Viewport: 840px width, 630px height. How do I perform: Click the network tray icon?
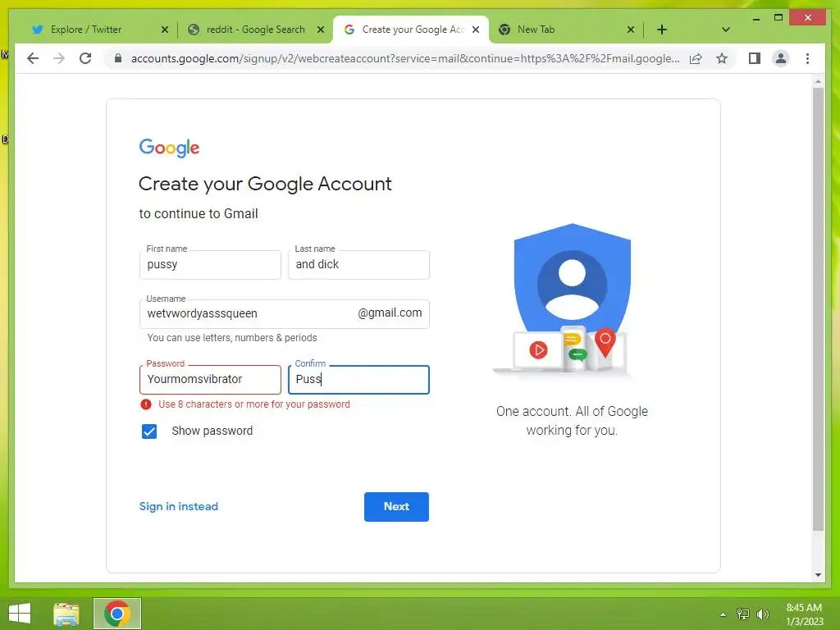743,614
